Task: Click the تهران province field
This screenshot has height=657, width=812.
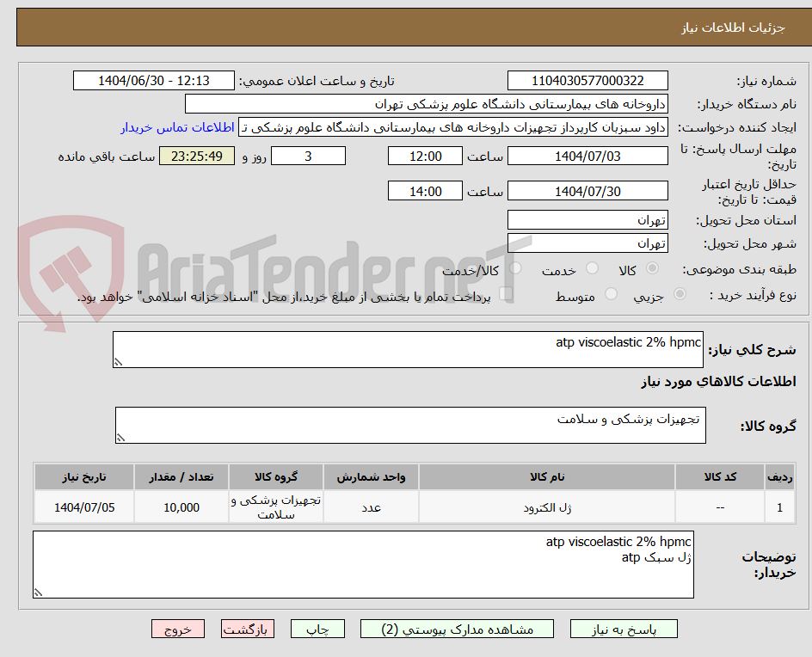Action: 587,219
